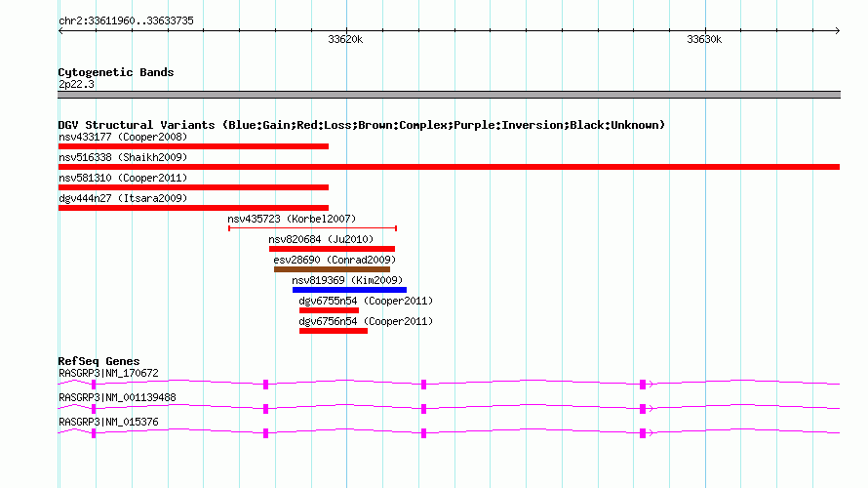Click the red dgv444n27 loss bar
The width and height of the screenshot is (868, 488).
tap(193, 208)
